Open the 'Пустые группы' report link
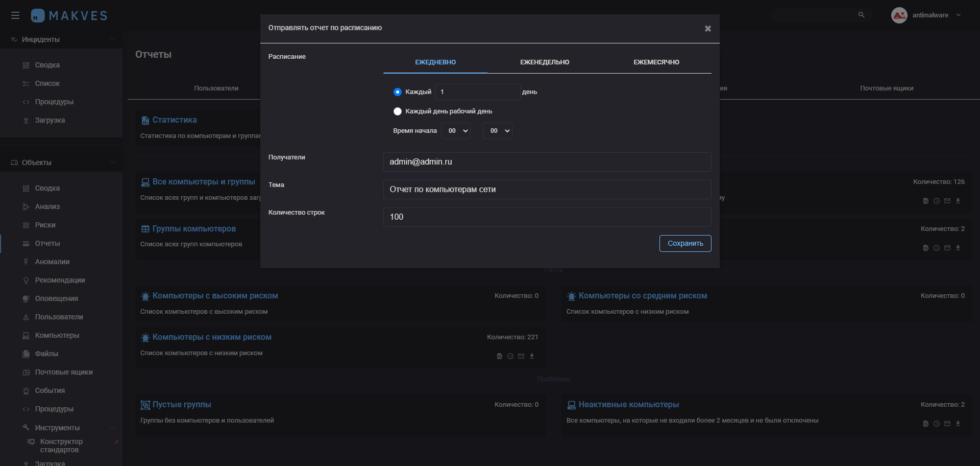The image size is (980, 466). click(182, 405)
